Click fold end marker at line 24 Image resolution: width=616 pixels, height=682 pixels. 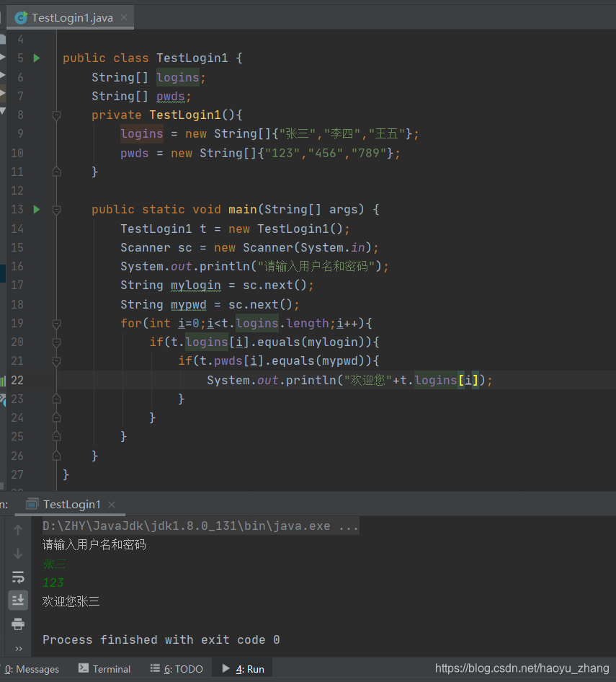pyautogui.click(x=56, y=418)
